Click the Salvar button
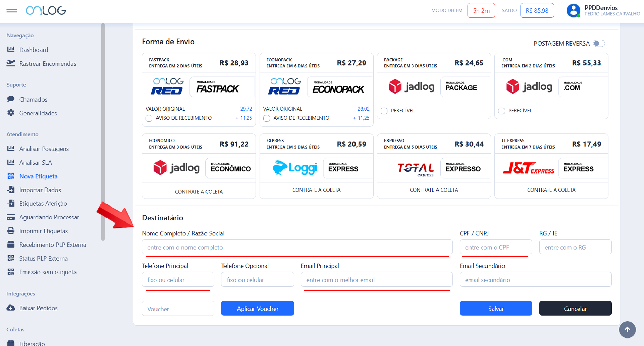Viewport: 644px width, 346px height. (496, 308)
